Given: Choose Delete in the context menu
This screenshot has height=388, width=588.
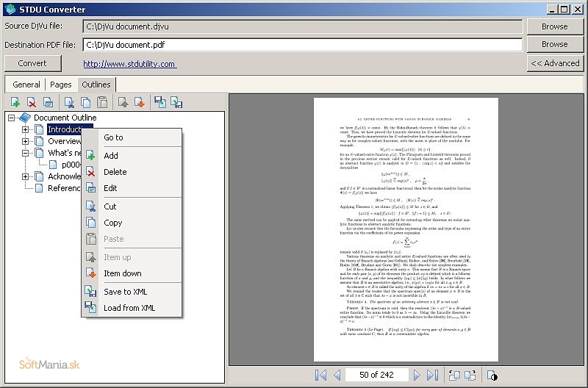Looking at the screenshot, I should click(132, 172).
